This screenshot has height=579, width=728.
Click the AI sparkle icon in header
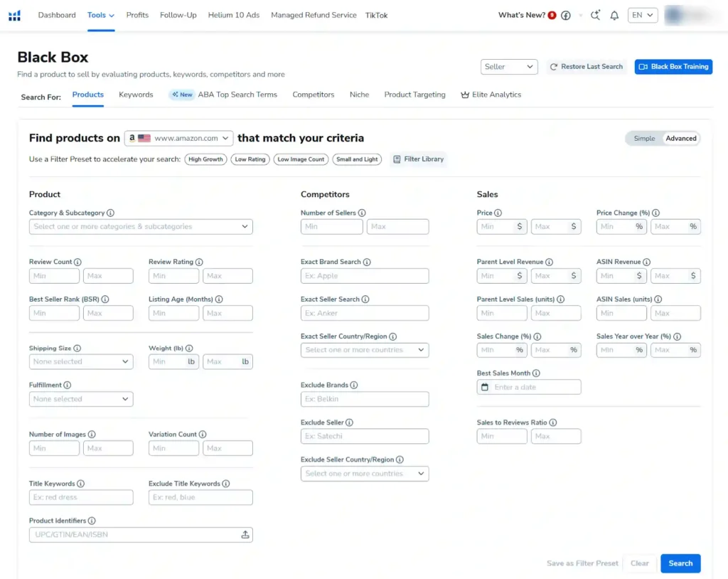[595, 16]
